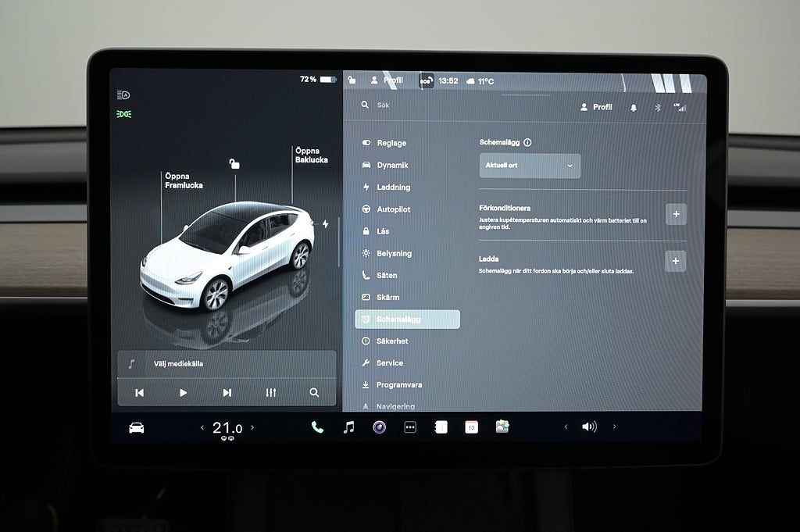800x532 pixels.
Task: Open the calendar app in dock
Action: pos(471,427)
